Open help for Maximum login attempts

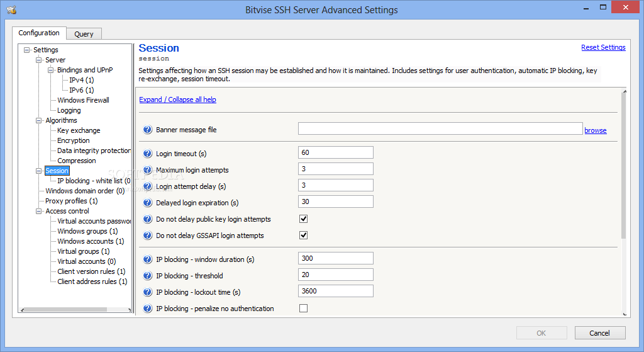(147, 170)
